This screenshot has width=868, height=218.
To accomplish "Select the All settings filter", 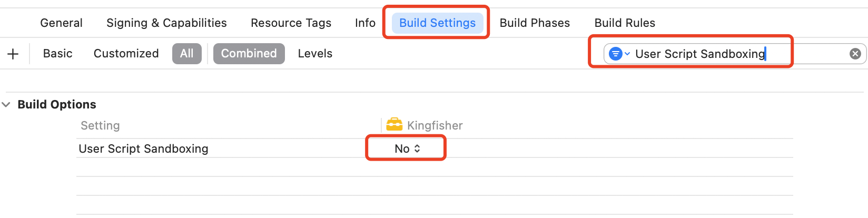I will click(186, 54).
